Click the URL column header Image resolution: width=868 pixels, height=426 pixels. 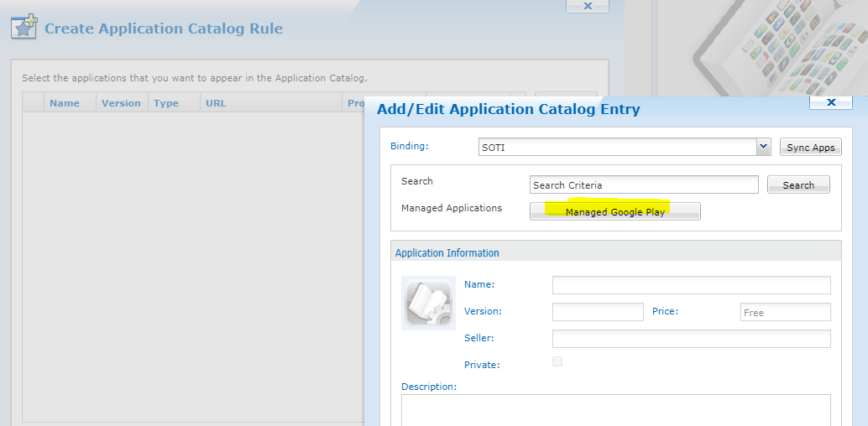coord(216,103)
